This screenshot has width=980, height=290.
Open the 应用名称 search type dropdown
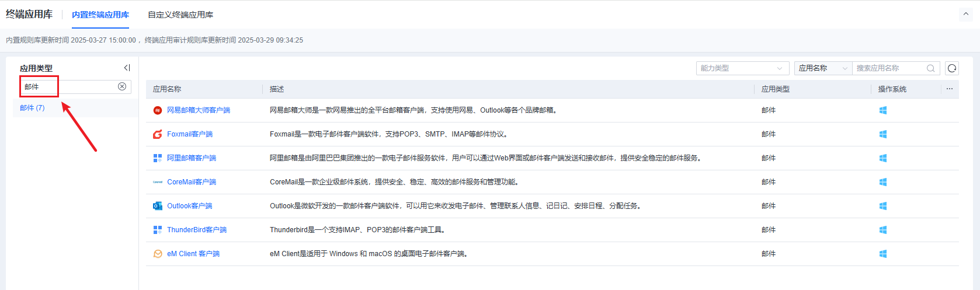tap(822, 68)
